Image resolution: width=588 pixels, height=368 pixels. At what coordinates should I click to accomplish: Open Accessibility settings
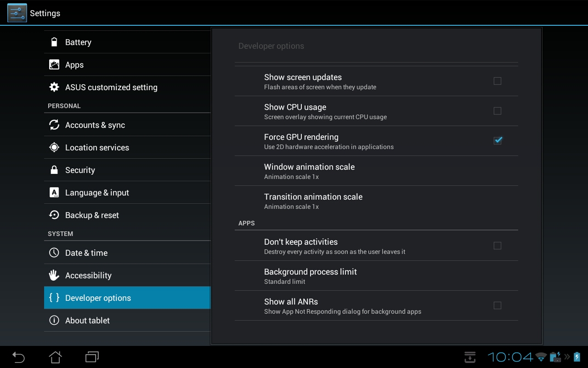[127, 275]
